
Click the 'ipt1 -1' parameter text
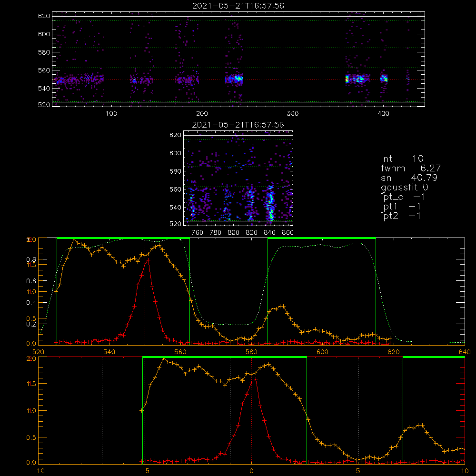click(400, 207)
